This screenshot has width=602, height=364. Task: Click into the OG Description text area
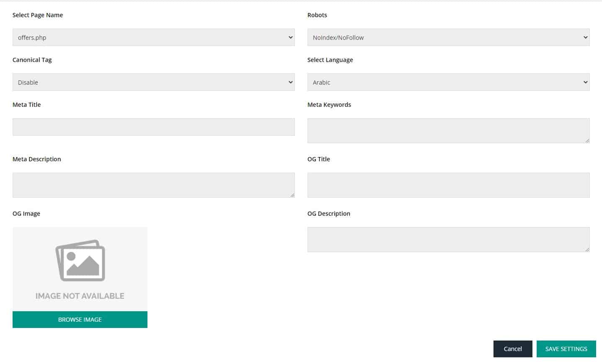448,239
